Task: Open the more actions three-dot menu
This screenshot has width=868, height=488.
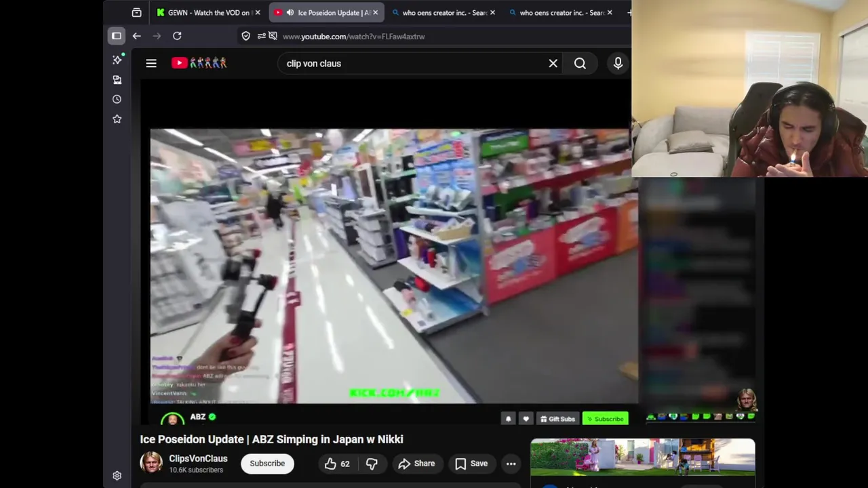Action: [x=511, y=464]
